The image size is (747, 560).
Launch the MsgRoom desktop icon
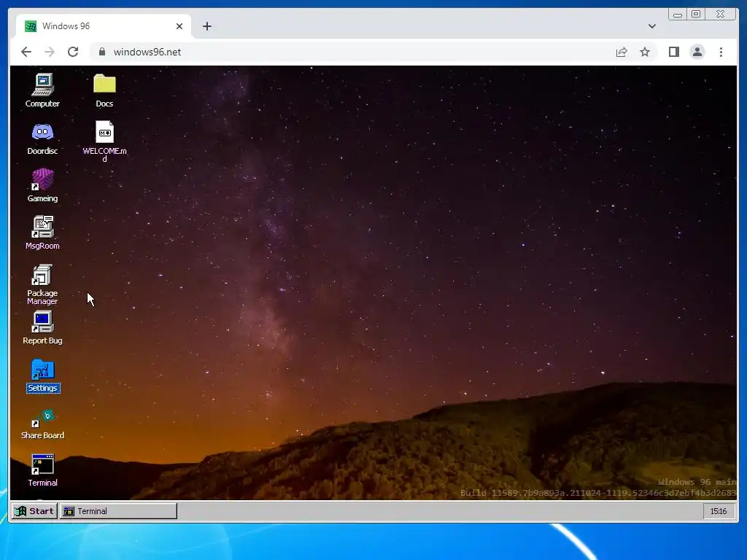pyautogui.click(x=42, y=233)
